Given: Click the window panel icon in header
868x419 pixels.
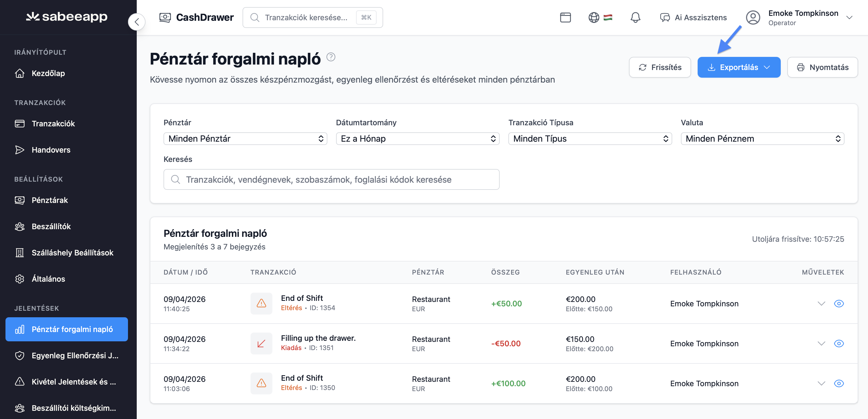Looking at the screenshot, I should (x=565, y=18).
